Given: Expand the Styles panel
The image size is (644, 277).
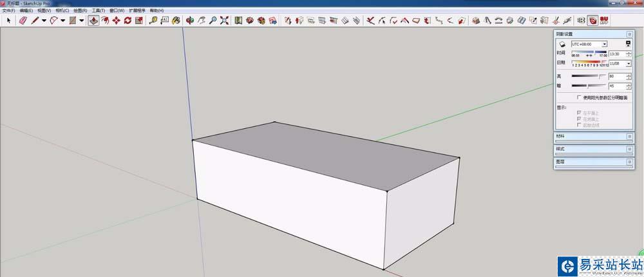Looking at the screenshot, I should pos(630,149).
